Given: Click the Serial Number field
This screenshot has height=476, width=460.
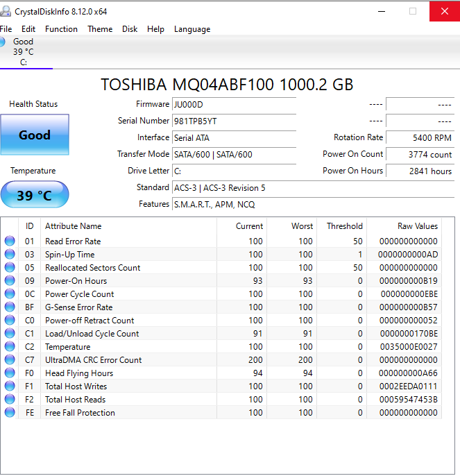Looking at the screenshot, I should 233,121.
